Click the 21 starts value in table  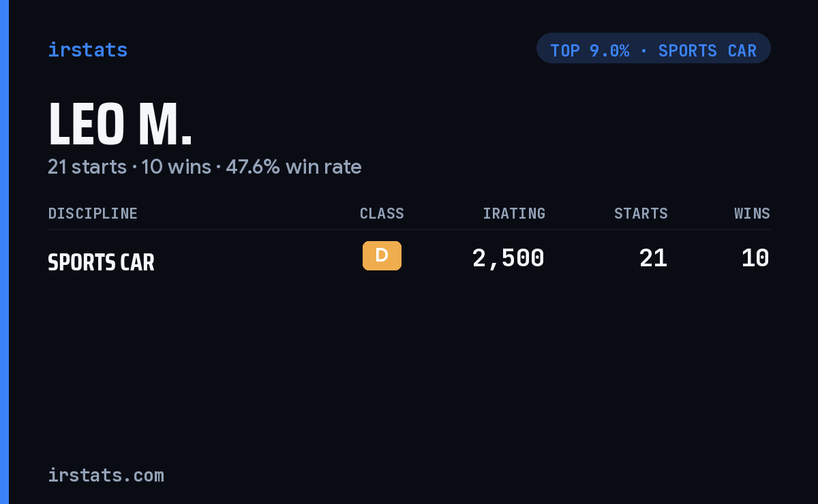pyautogui.click(x=653, y=258)
